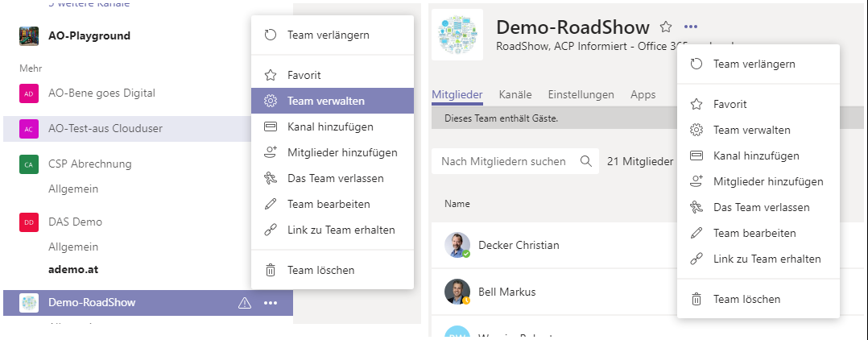Screen dimensions: 868x340
Task: Open the Apps tab
Action: click(x=643, y=95)
